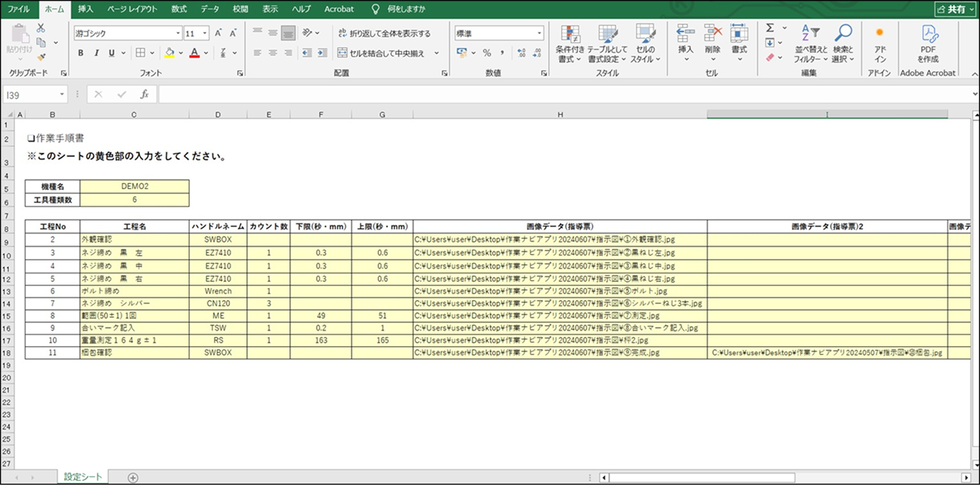Select the cell containing DEMO2
Viewport: 980px width, 485px height.
(x=135, y=185)
